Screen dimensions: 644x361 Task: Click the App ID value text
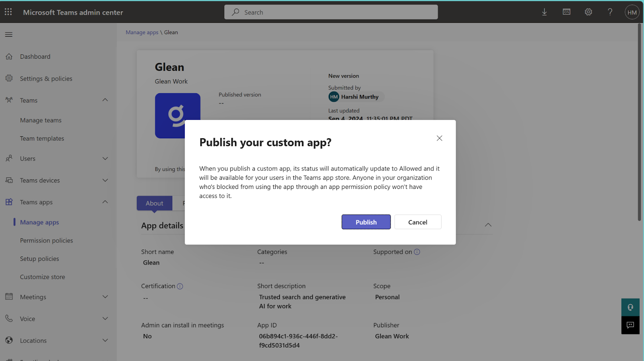[298, 341]
